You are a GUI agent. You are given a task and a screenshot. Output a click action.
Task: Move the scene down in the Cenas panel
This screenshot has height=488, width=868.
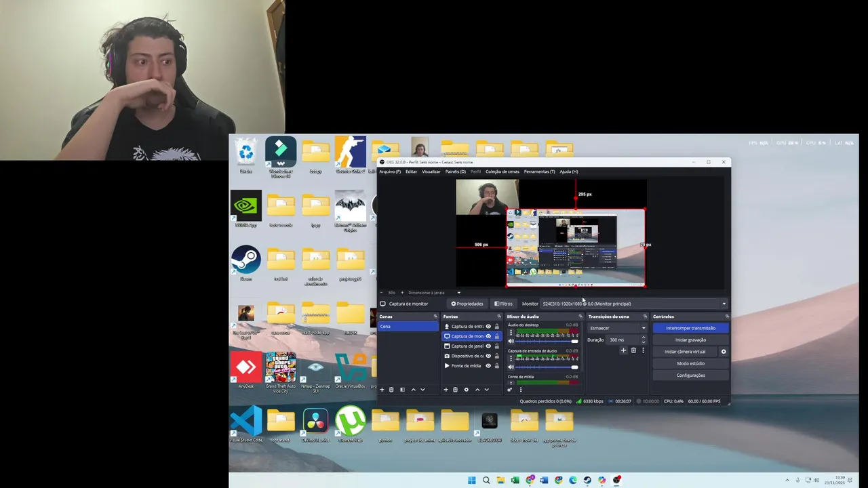422,390
